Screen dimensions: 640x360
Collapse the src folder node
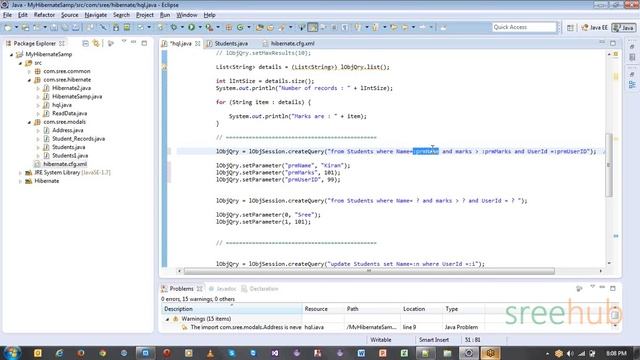coord(20,63)
